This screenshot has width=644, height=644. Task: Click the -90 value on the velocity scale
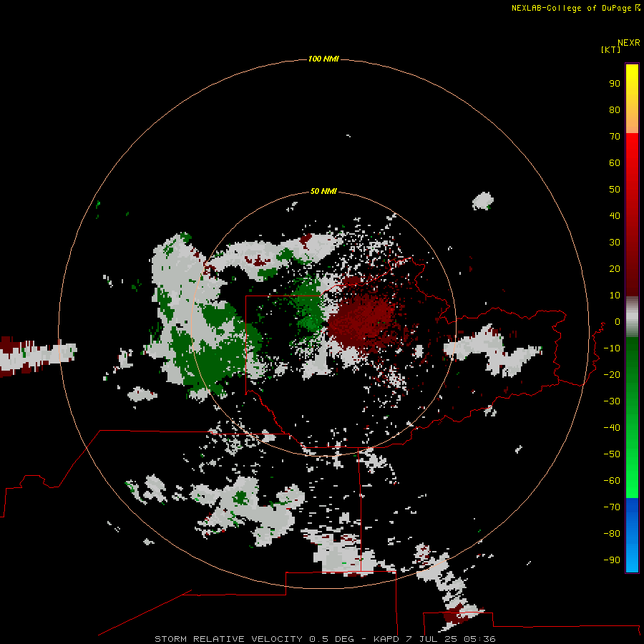tap(612, 560)
